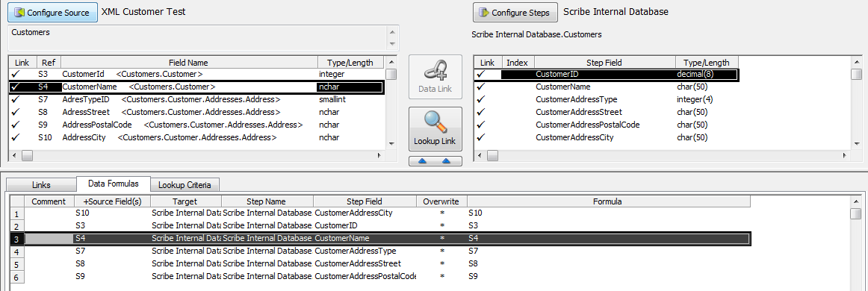Click the source list horizontal scroll right arrow

click(379, 156)
